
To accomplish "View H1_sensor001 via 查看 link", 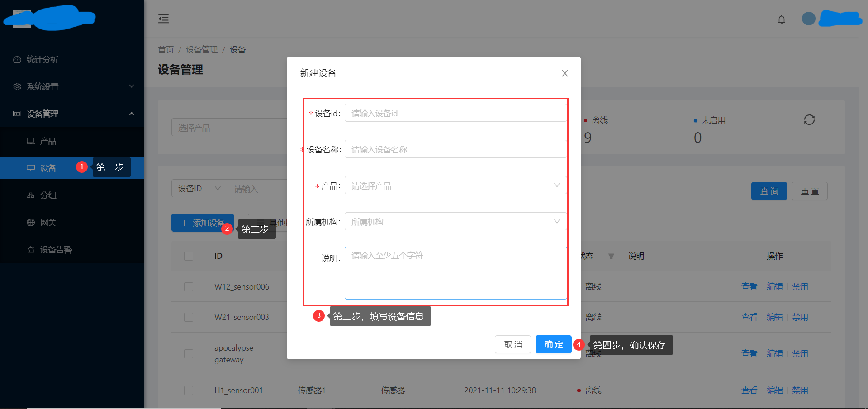I will 749,390.
